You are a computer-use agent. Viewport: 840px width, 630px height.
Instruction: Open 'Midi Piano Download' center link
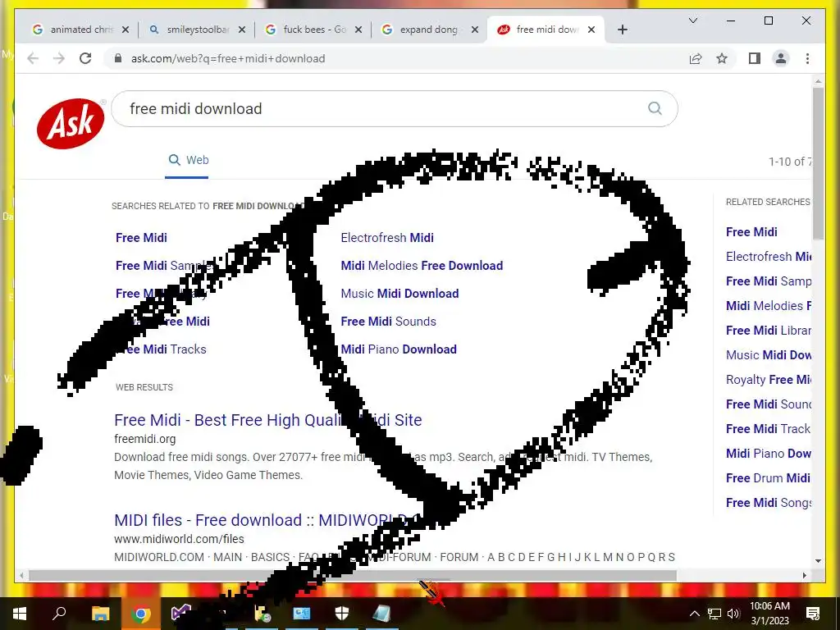(399, 349)
